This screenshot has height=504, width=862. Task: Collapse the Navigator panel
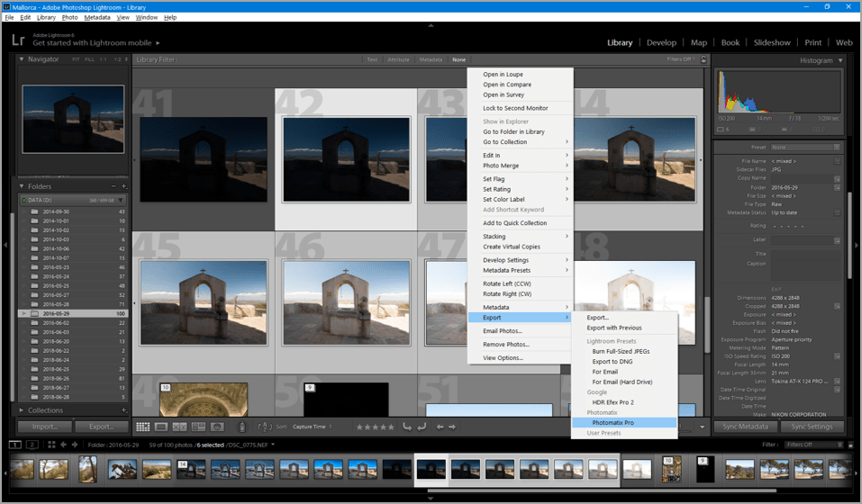click(23, 59)
